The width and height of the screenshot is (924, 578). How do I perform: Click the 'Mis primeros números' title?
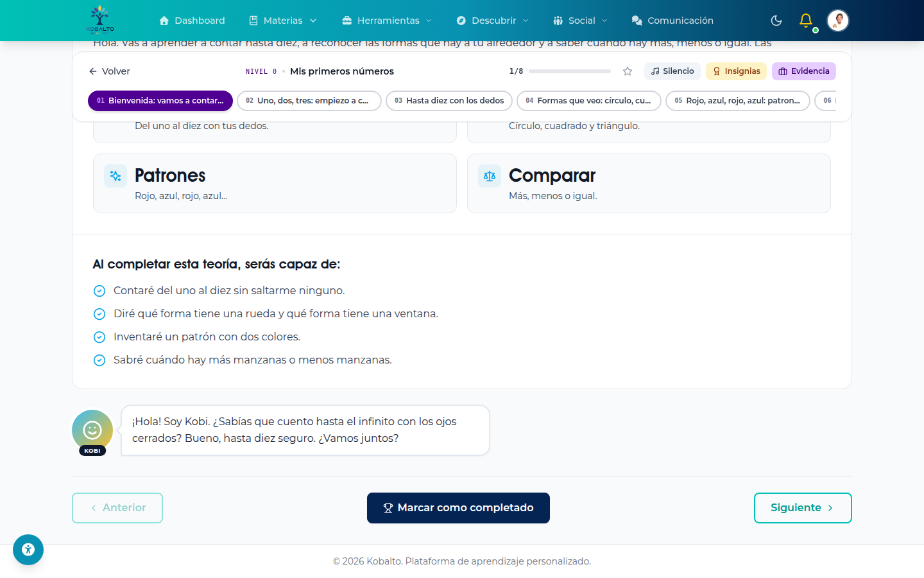[x=342, y=71]
